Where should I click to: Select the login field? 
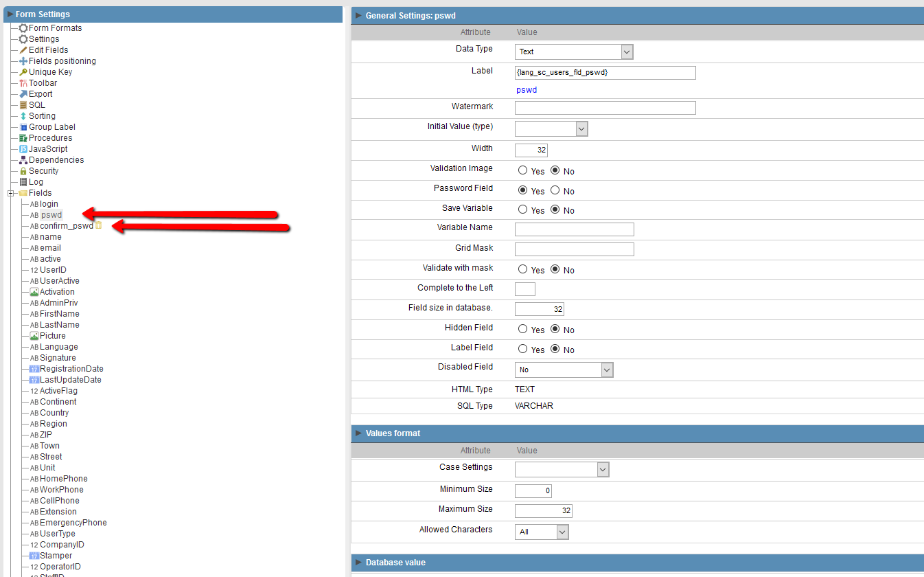pyautogui.click(x=49, y=204)
